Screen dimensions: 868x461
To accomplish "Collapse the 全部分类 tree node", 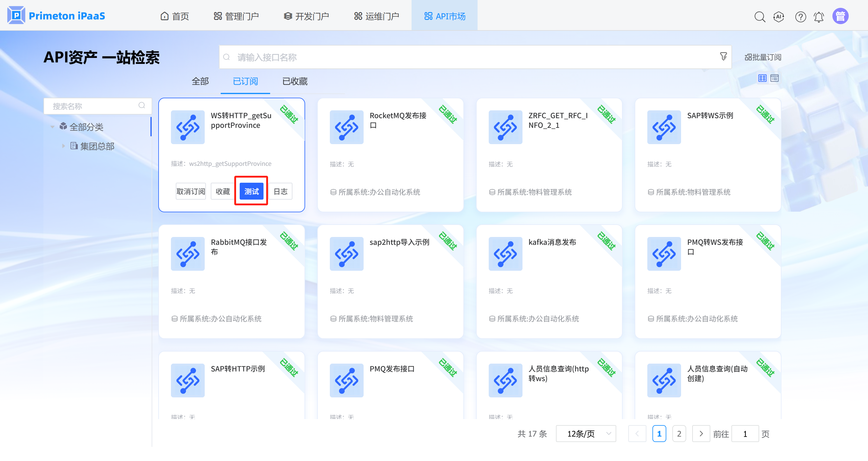I will (52, 127).
